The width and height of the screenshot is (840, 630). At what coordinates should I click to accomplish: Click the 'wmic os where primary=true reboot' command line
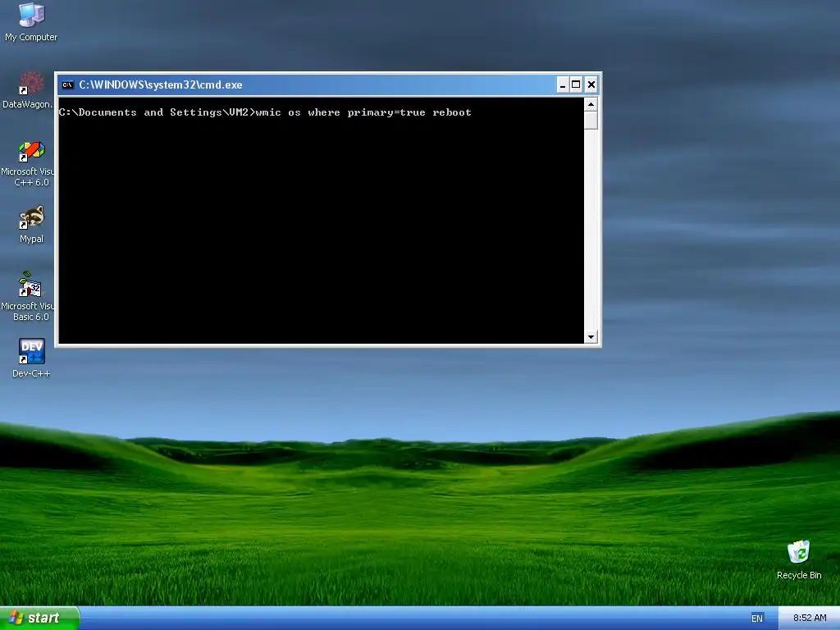[x=363, y=112]
